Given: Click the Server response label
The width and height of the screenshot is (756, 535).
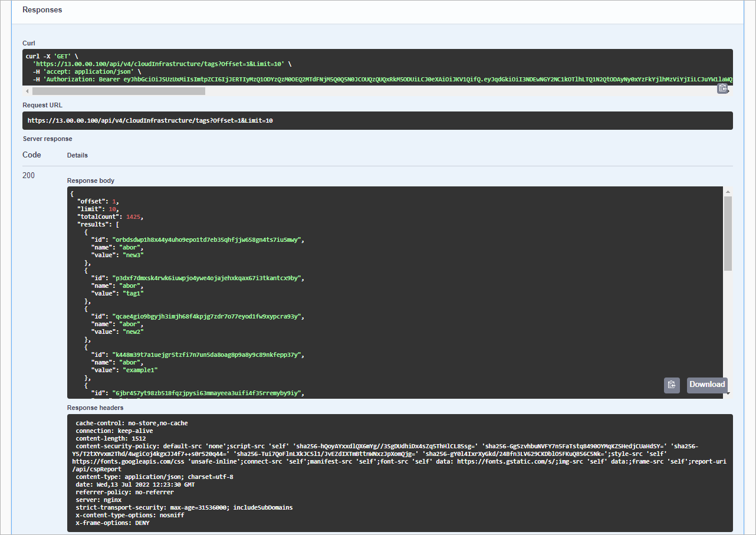Looking at the screenshot, I should click(x=47, y=139).
